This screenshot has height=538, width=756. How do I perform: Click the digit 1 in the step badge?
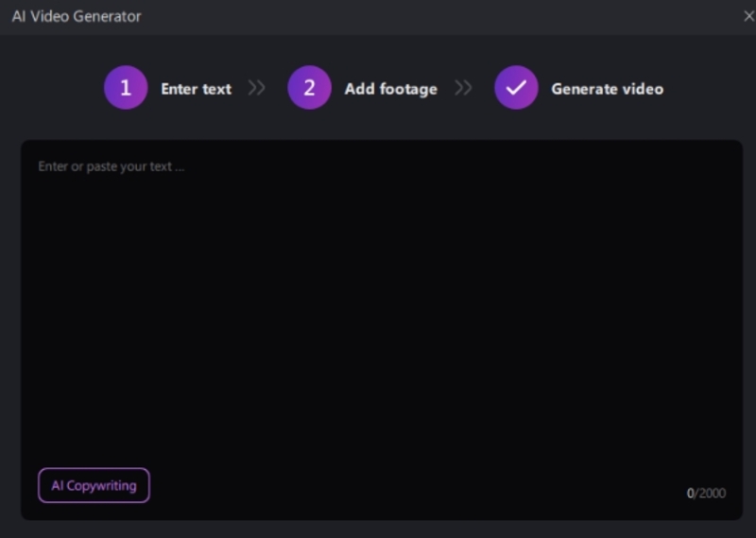[126, 88]
